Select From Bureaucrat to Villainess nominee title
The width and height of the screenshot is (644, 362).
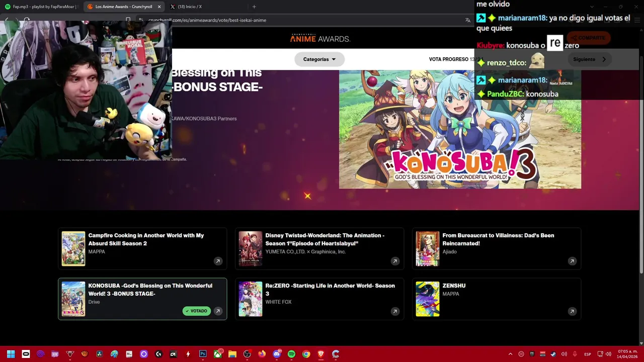[x=498, y=239]
